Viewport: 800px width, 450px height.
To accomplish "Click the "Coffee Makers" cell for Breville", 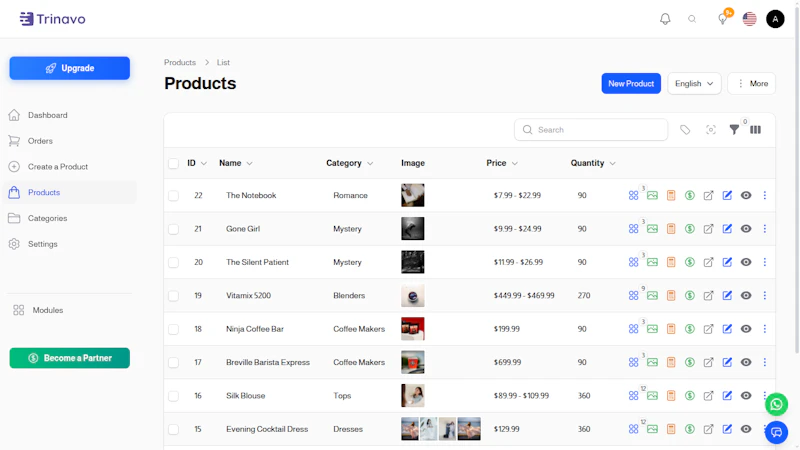I will click(x=359, y=362).
